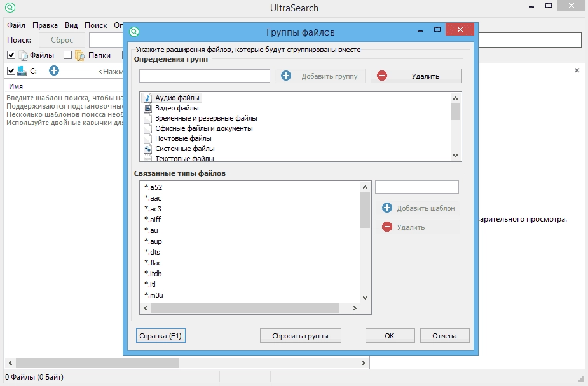Select the *.aiff pattern
Image resolution: width=588 pixels, height=386 pixels.
pos(153,220)
